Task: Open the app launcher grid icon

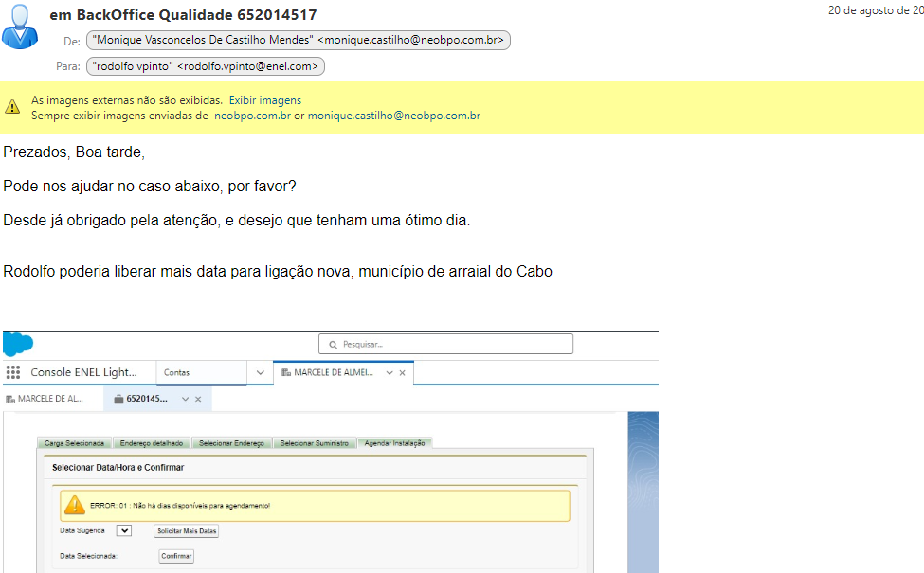Action: click(13, 372)
